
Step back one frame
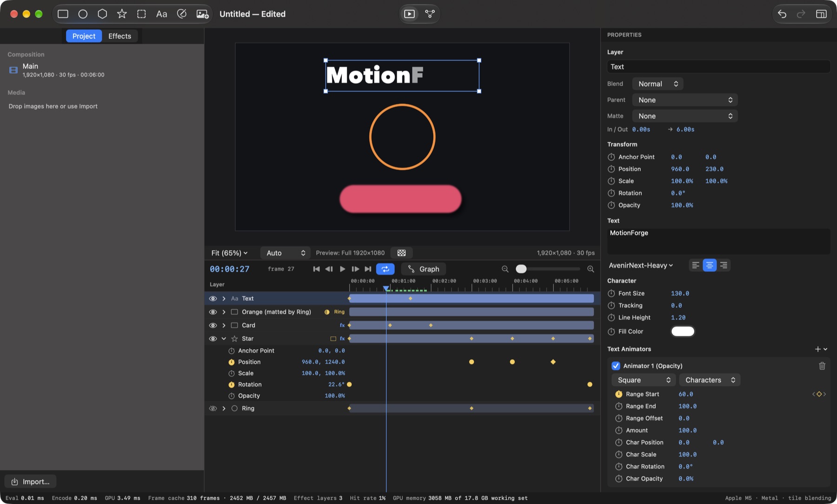pyautogui.click(x=329, y=269)
